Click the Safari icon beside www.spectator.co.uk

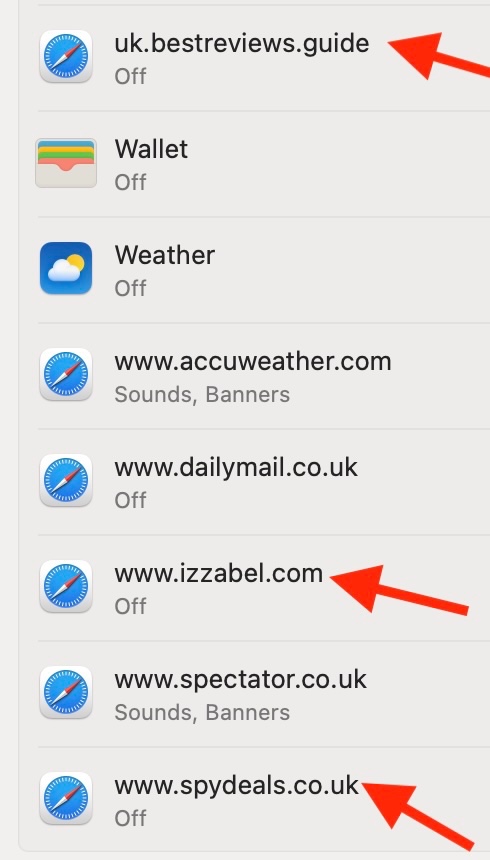tap(66, 692)
